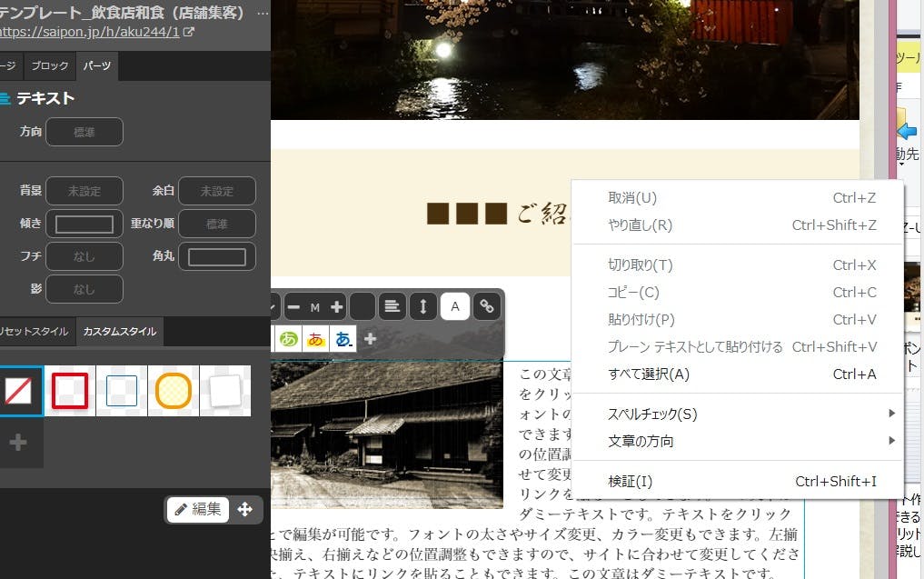The width and height of the screenshot is (924, 579).
Task: Apply blue underlined あ text style
Action: point(343,339)
